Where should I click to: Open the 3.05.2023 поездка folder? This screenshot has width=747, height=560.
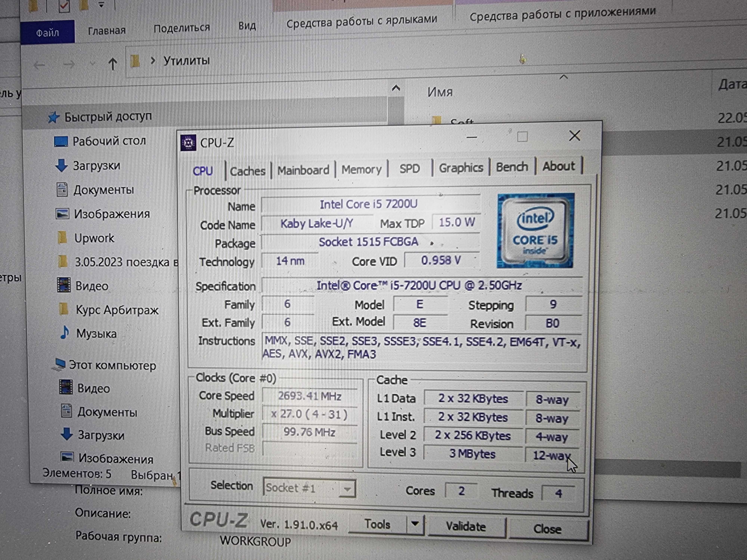coord(126,262)
